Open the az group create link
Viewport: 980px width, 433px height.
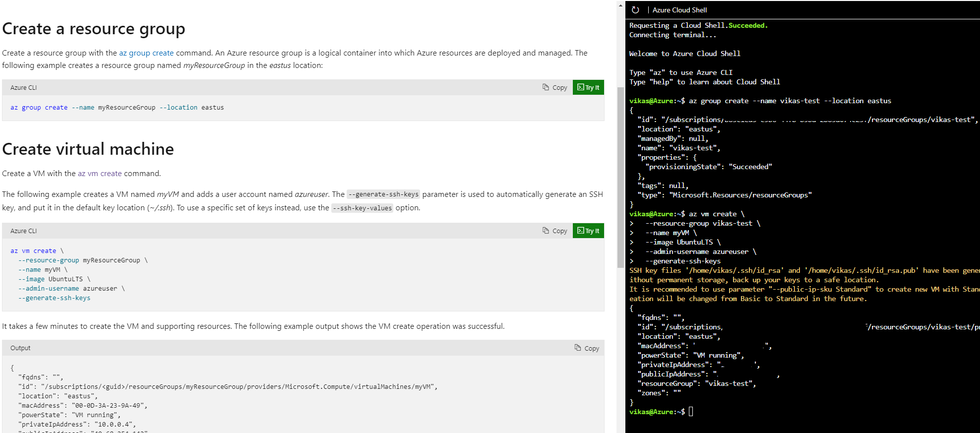pyautogui.click(x=146, y=53)
